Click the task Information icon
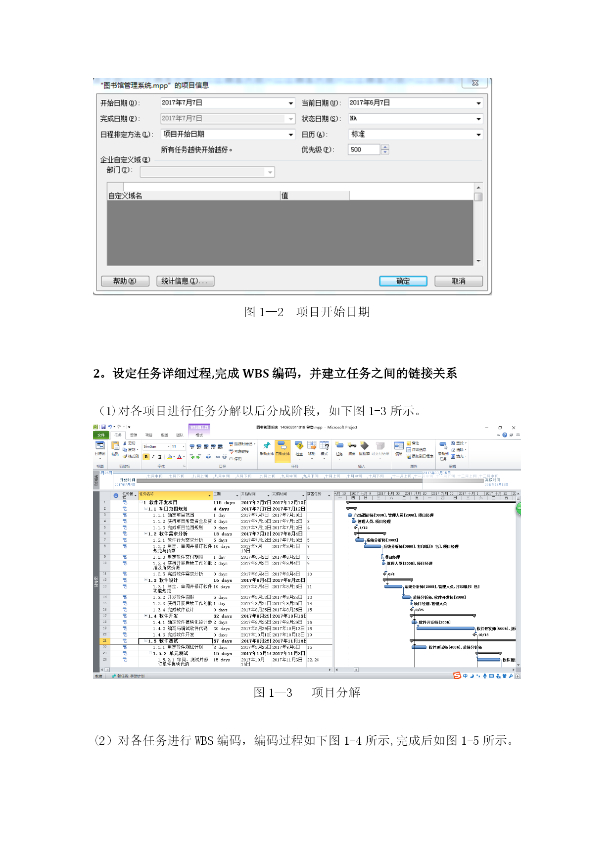The image size is (614, 868). tap(399, 445)
